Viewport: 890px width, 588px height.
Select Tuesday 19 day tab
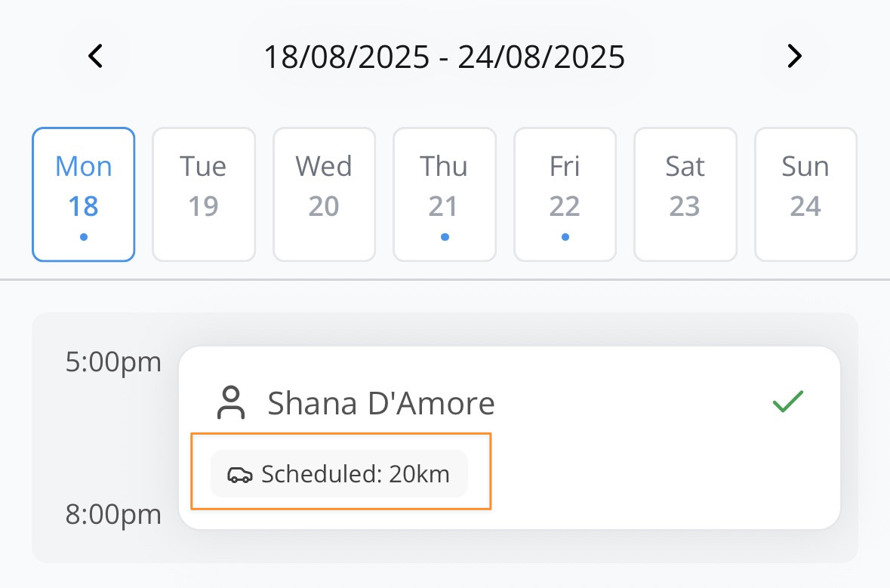point(204,194)
